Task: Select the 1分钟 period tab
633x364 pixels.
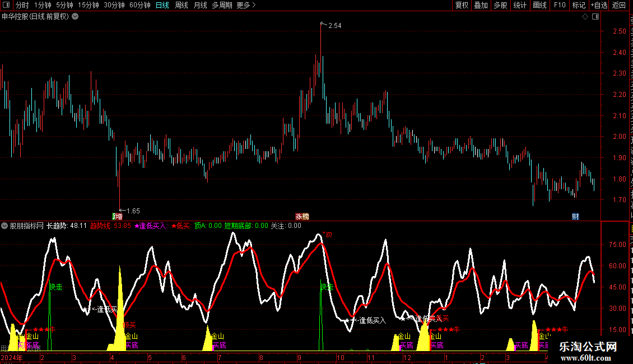Action: [43, 5]
